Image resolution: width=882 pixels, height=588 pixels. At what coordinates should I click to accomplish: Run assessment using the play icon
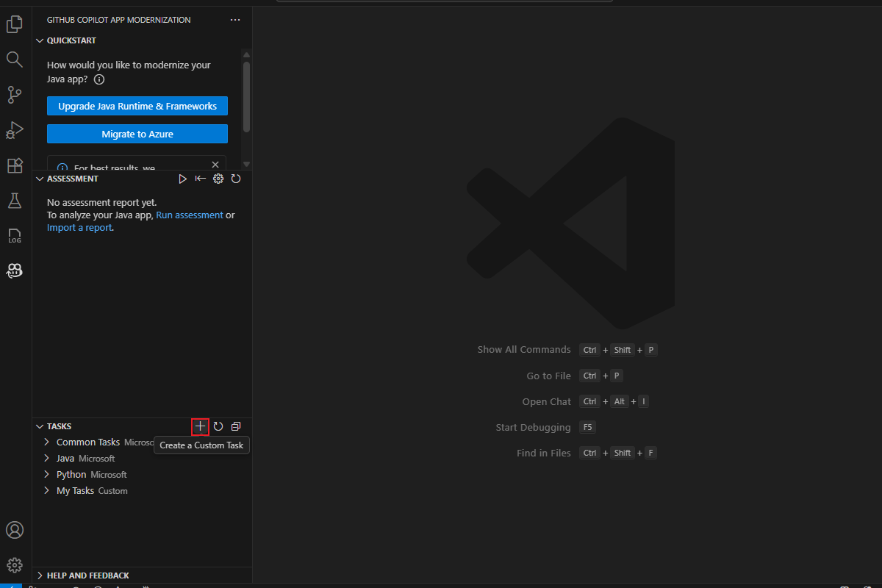(183, 179)
